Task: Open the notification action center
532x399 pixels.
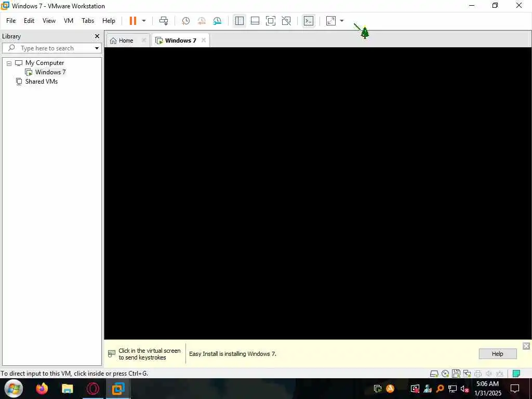Action: point(515,389)
